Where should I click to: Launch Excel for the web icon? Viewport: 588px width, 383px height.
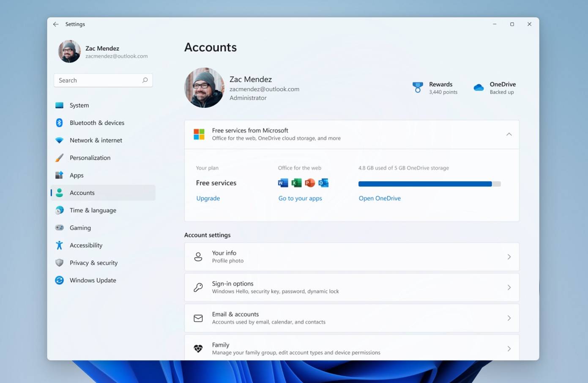pos(295,182)
